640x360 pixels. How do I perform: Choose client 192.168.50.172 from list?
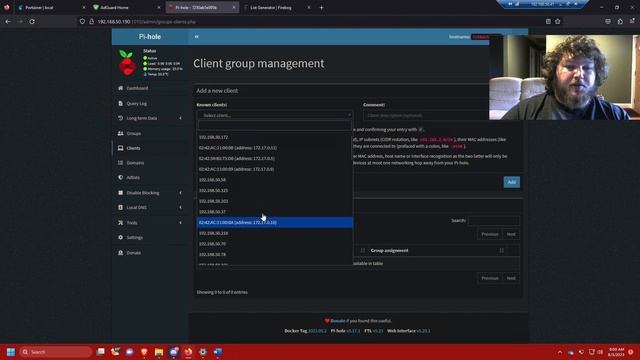coord(275,137)
